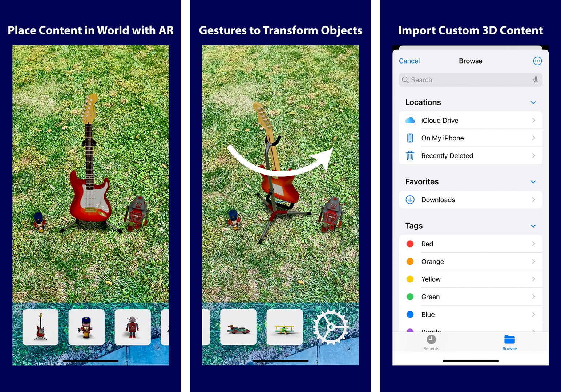This screenshot has height=392, width=561.
Task: Click the Downloads arrow icon
Action: pyautogui.click(x=410, y=200)
